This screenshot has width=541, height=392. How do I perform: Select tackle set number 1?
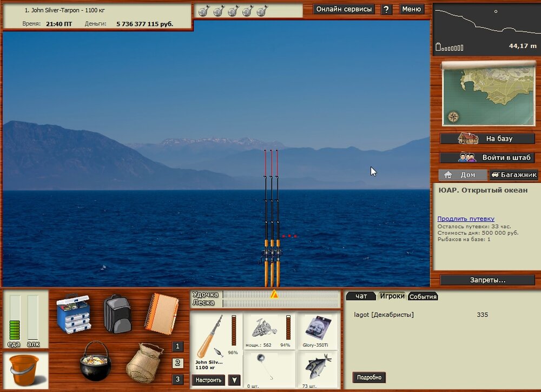click(177, 346)
